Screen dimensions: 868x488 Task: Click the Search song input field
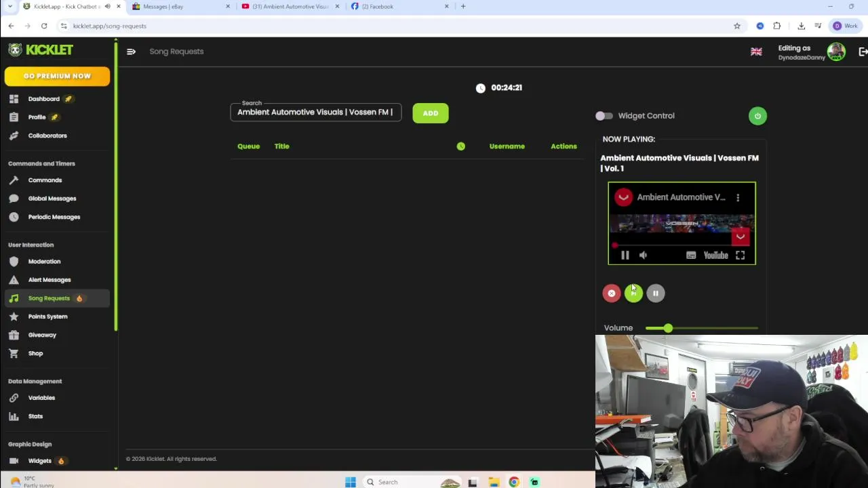pyautogui.click(x=315, y=113)
